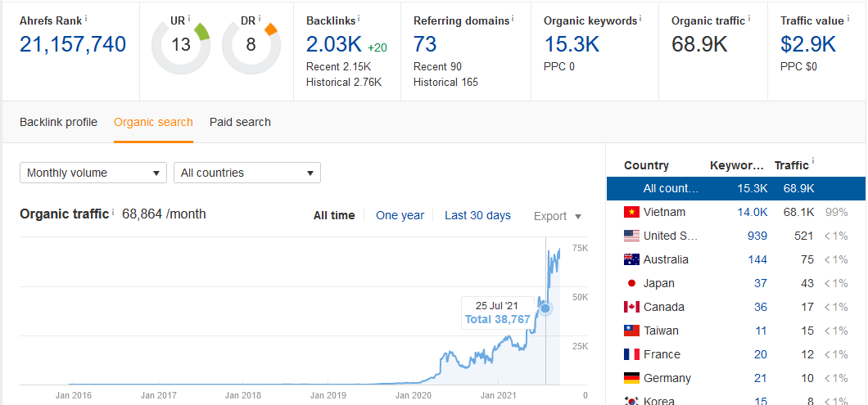Viewport: 868px width, 405px height.
Task: Open Vietnam's 14.0K keywords link
Action: [752, 212]
